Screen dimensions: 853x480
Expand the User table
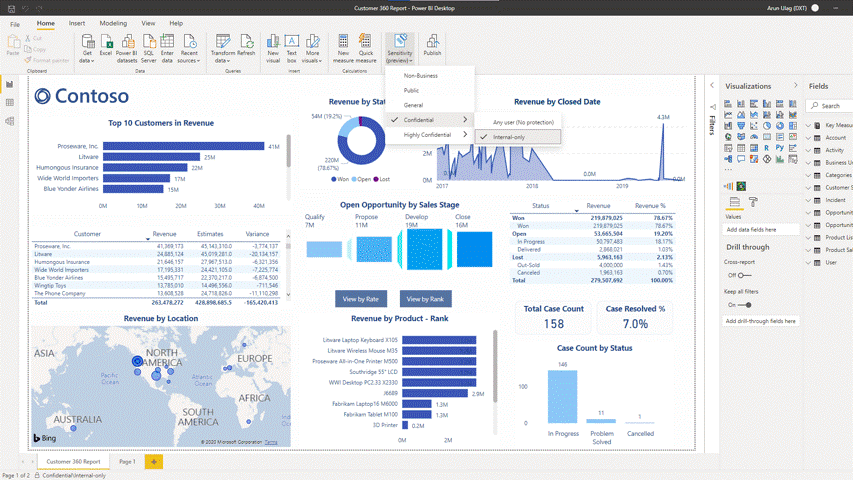click(808, 262)
